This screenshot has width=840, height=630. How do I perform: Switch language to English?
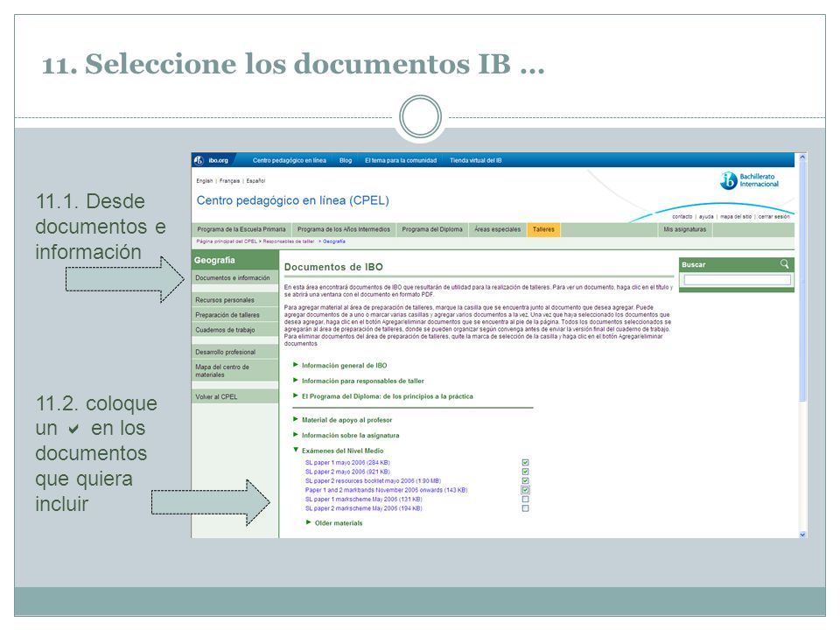point(204,181)
